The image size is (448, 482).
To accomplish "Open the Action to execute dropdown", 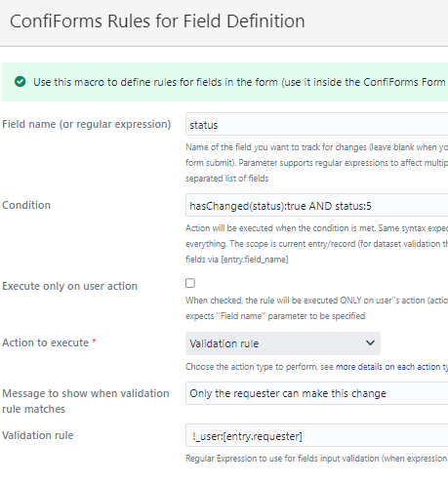I will tap(283, 343).
